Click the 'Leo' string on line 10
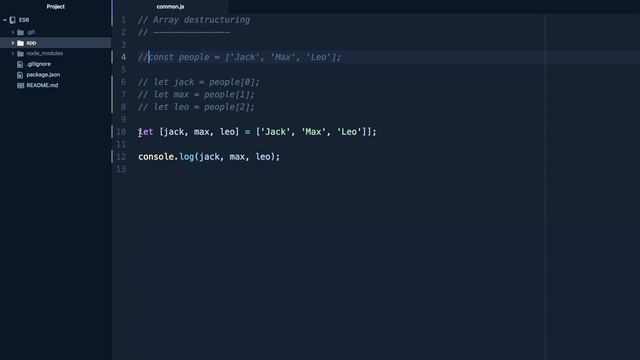The height and width of the screenshot is (360, 640). pyautogui.click(x=349, y=132)
